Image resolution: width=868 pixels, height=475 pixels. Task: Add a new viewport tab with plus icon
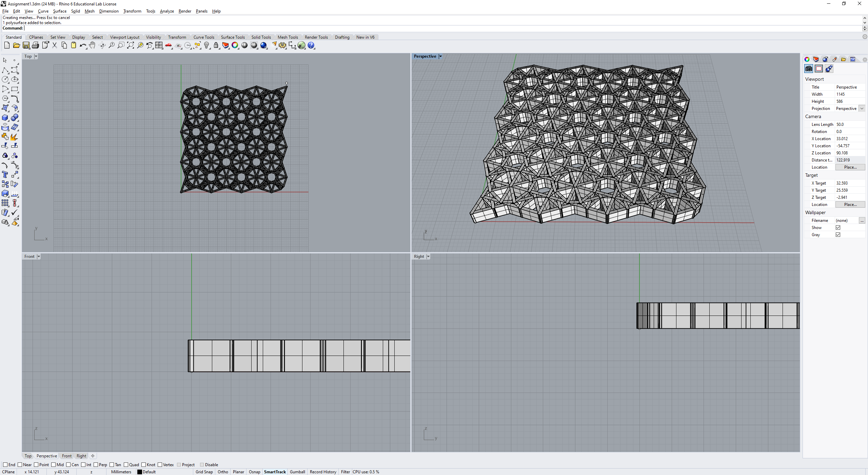coord(93,456)
